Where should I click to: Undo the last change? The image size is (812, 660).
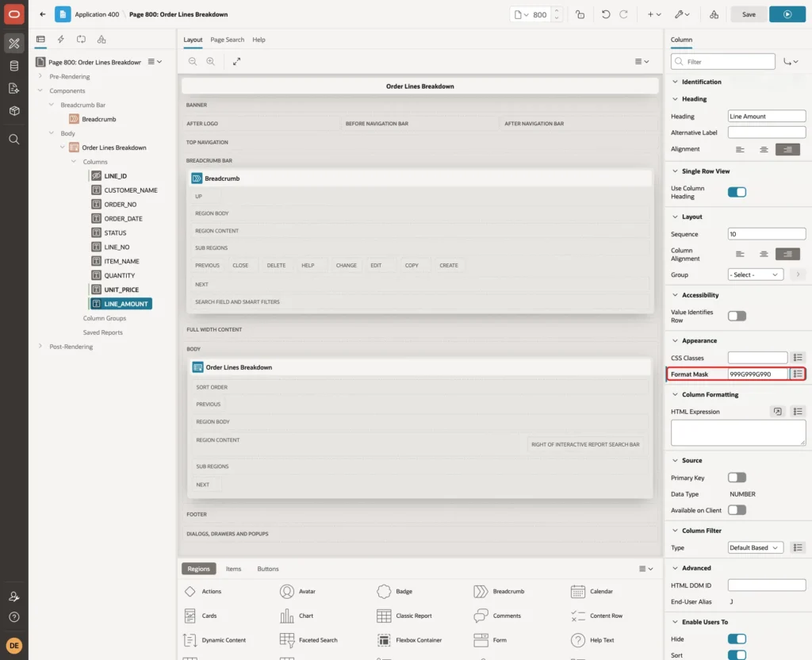tap(605, 14)
